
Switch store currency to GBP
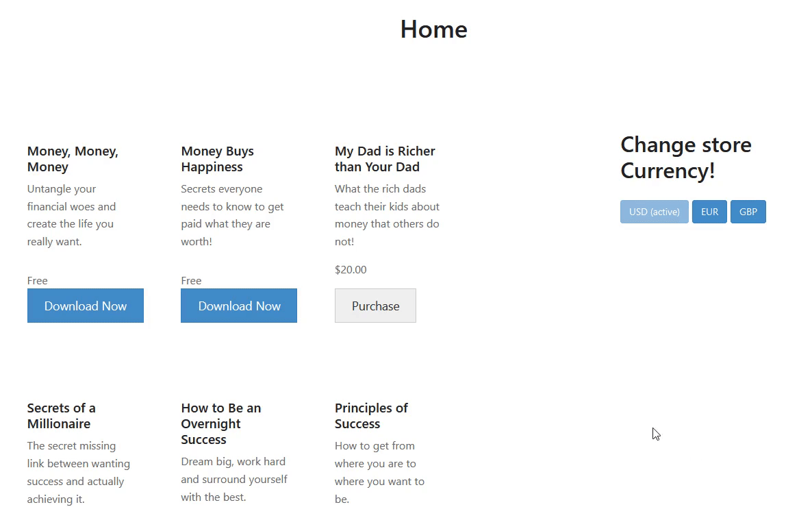tap(748, 212)
